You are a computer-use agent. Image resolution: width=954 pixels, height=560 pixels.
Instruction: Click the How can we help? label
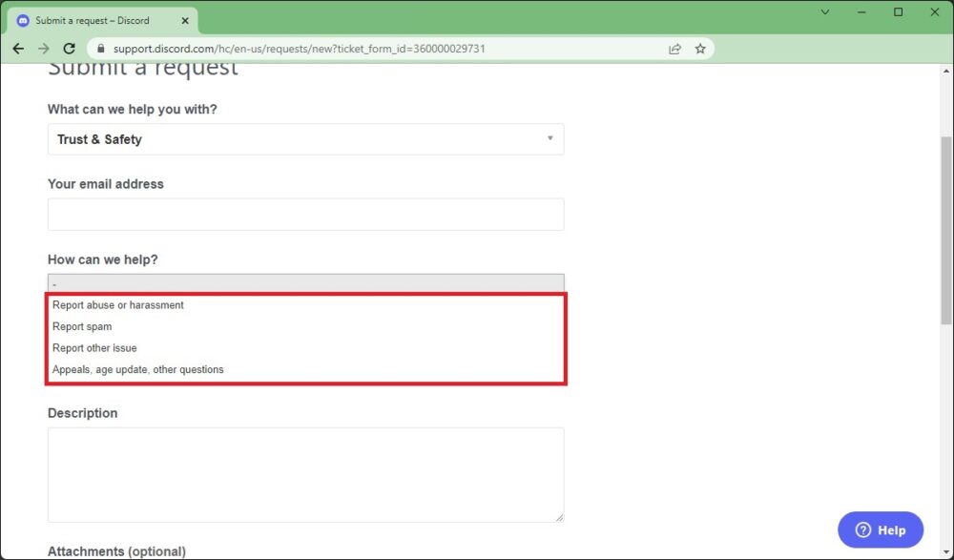103,259
